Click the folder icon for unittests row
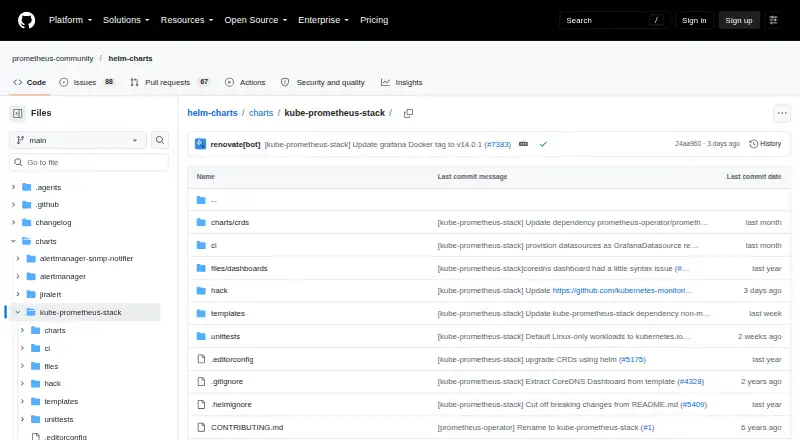 tap(201, 336)
